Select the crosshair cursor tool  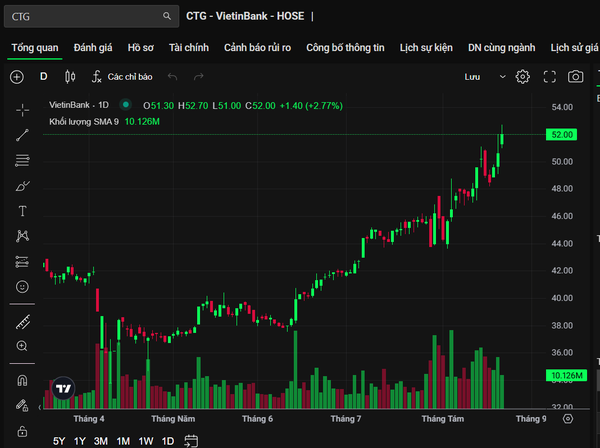click(x=23, y=110)
